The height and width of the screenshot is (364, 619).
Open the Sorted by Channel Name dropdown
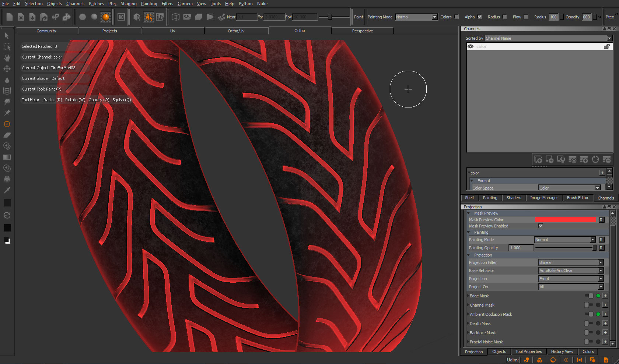(x=548, y=38)
